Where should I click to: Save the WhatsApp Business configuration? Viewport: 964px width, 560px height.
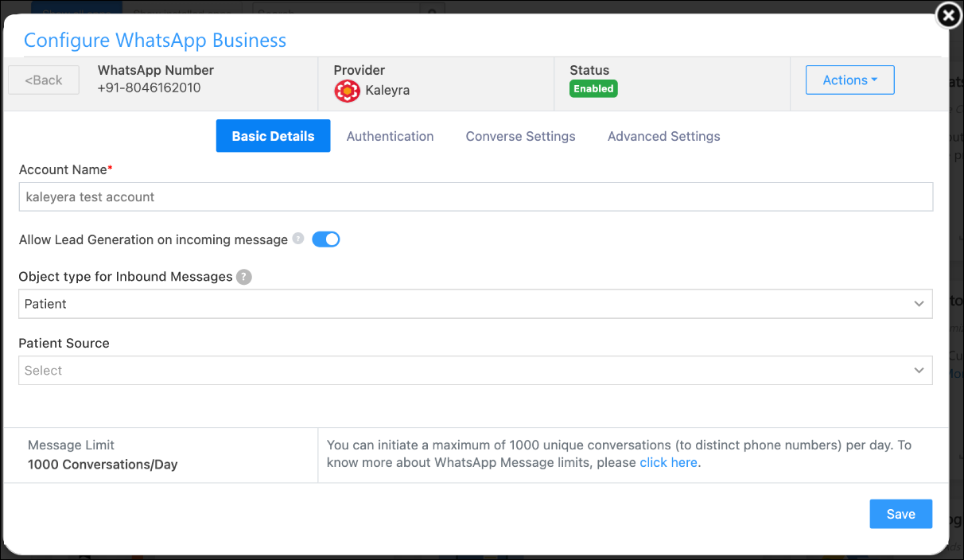pos(900,514)
